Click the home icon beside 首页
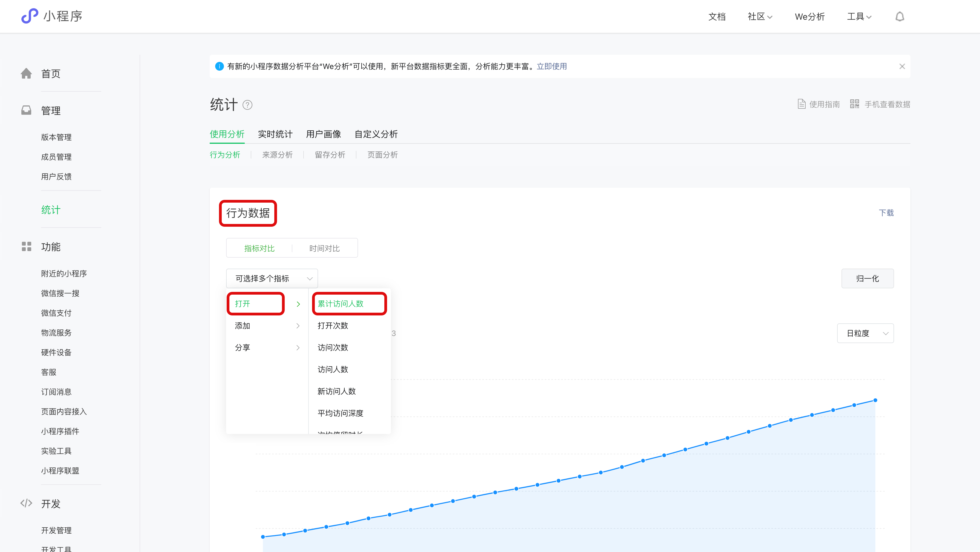The image size is (980, 552). 26,73
